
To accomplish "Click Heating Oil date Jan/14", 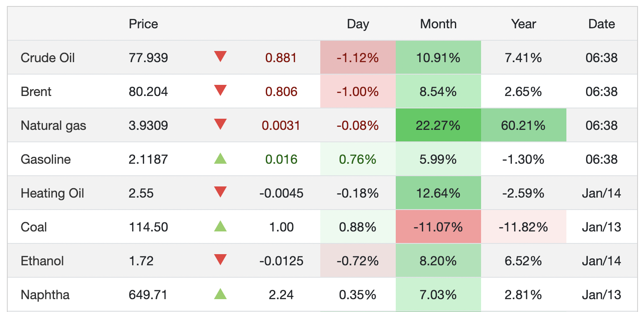I will point(602,193).
